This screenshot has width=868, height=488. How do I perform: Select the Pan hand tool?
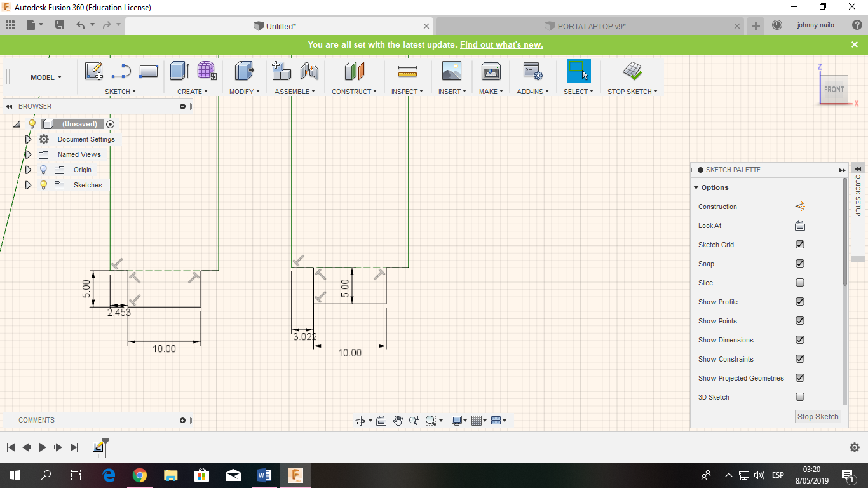pos(398,421)
